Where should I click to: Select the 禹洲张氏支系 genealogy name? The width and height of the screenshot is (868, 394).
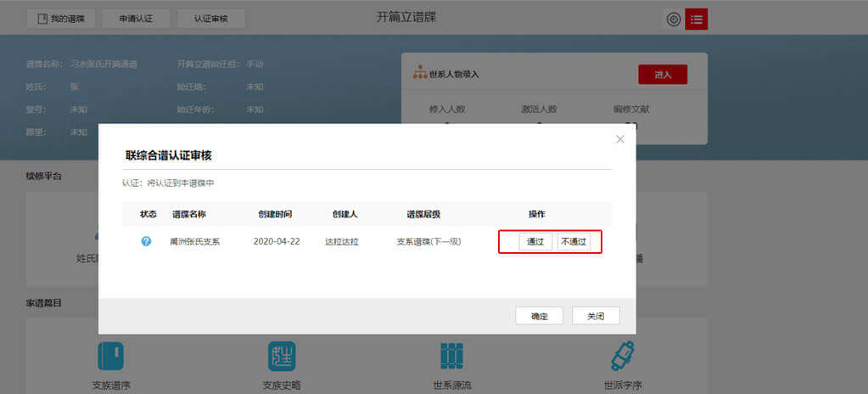coord(195,242)
